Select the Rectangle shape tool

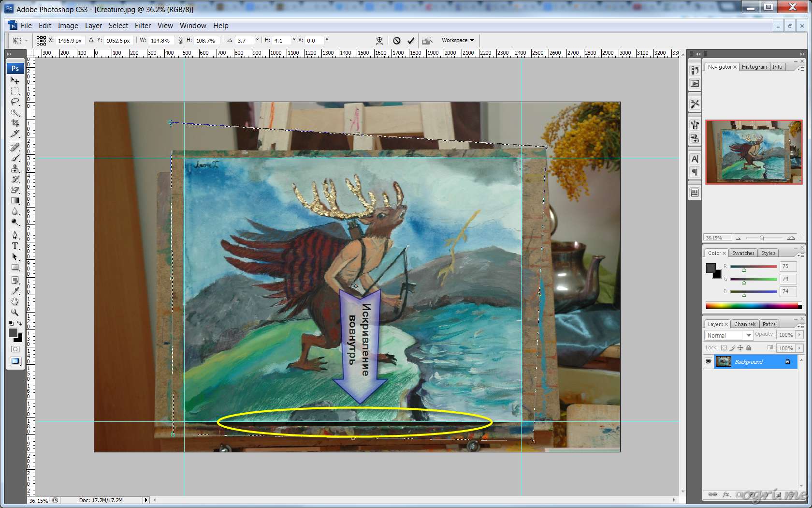tap(15, 267)
